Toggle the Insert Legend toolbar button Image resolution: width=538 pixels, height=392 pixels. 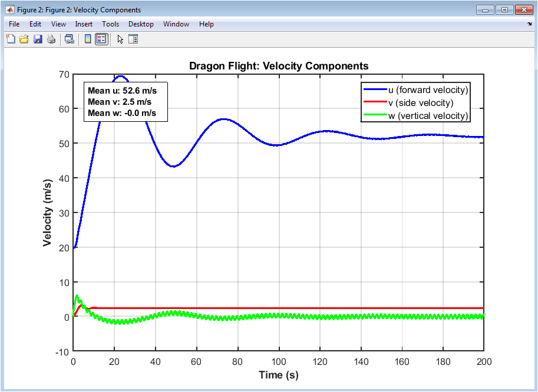[101, 39]
